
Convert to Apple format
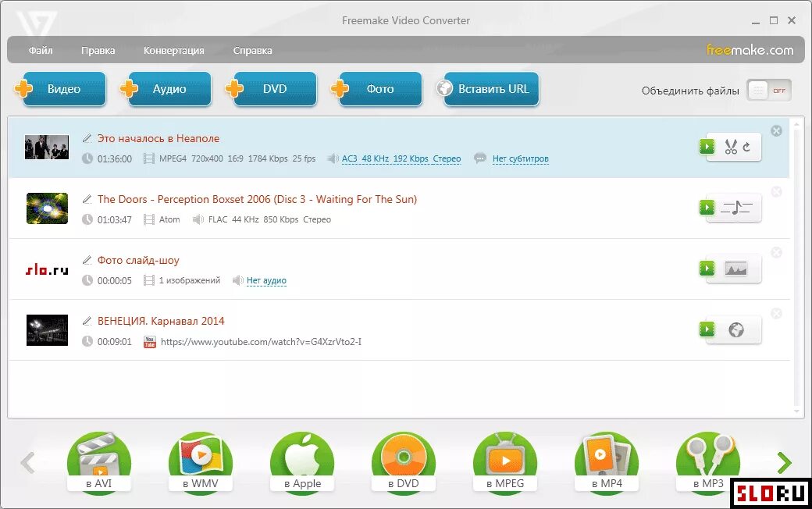pyautogui.click(x=302, y=463)
